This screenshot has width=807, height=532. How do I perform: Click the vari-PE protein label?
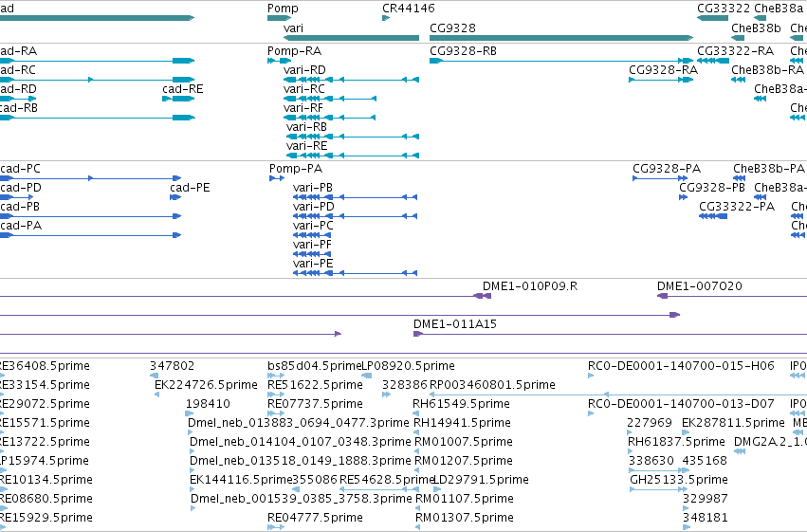[313, 264]
